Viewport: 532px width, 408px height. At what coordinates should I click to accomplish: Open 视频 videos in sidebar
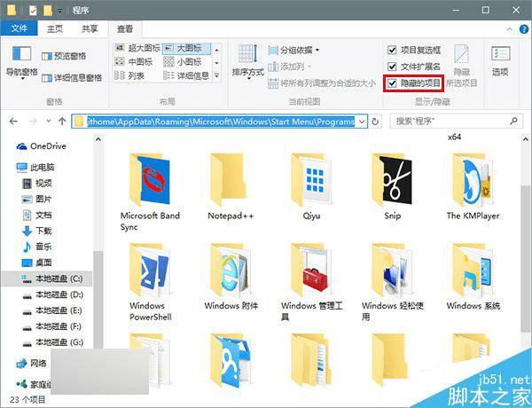37,184
